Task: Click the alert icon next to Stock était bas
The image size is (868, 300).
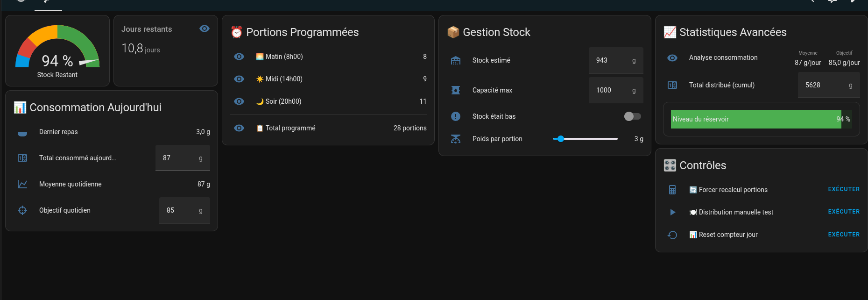Action: pos(456,116)
